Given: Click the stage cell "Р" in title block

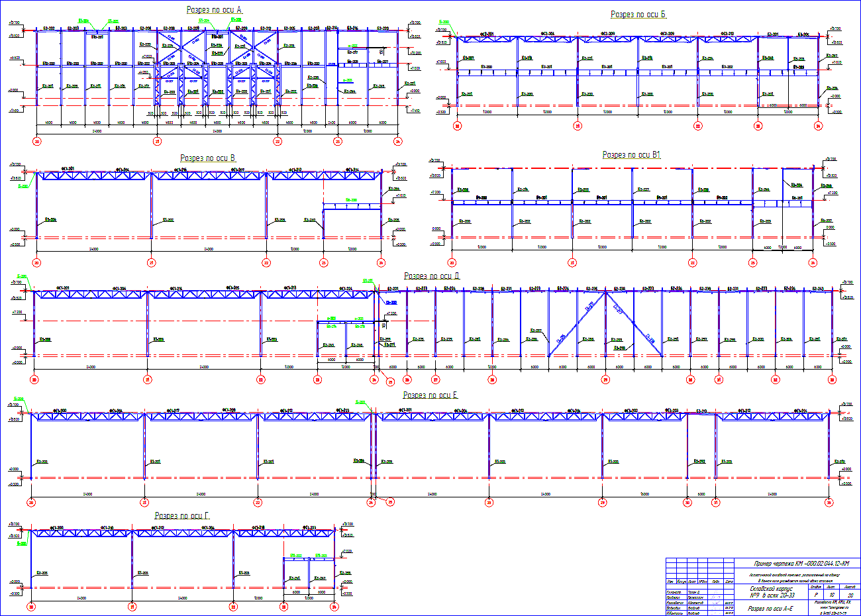Looking at the screenshot, I should tap(815, 595).
